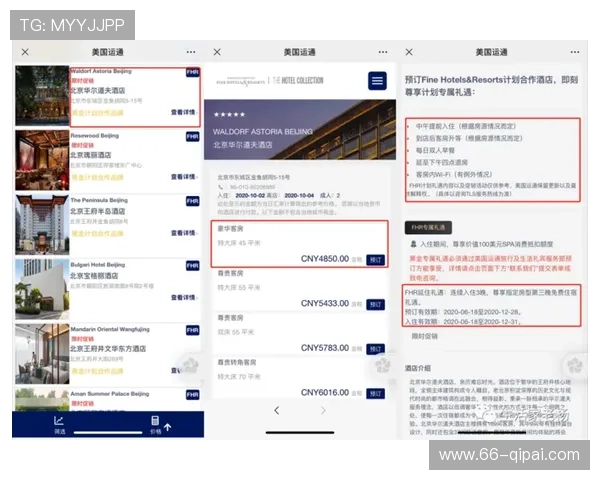Viewport: 600px width, 480px height.
Task: Click the upward arrow beside 价格 in the bottom bar
Action: 168,427
